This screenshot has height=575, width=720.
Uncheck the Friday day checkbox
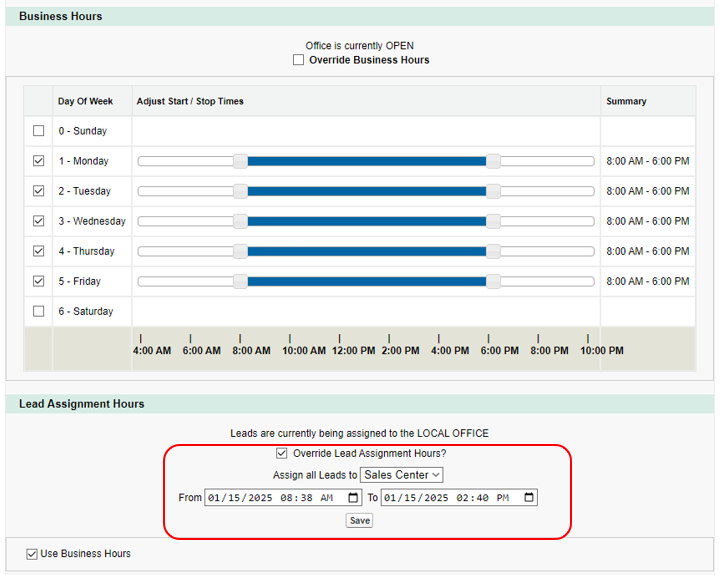pyautogui.click(x=39, y=281)
